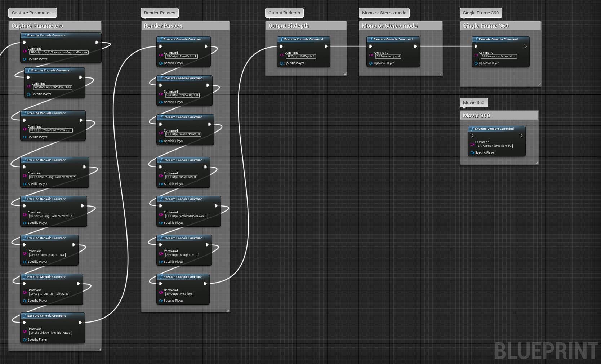This screenshot has height=364, width=601.
Task: Click input exec pin of SP.OutputFinalColor node
Action: coord(161,46)
